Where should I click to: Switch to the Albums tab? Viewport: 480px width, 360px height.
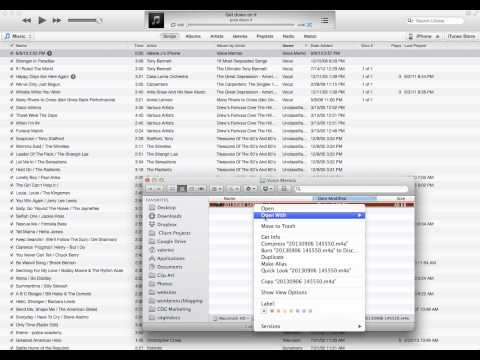click(193, 36)
